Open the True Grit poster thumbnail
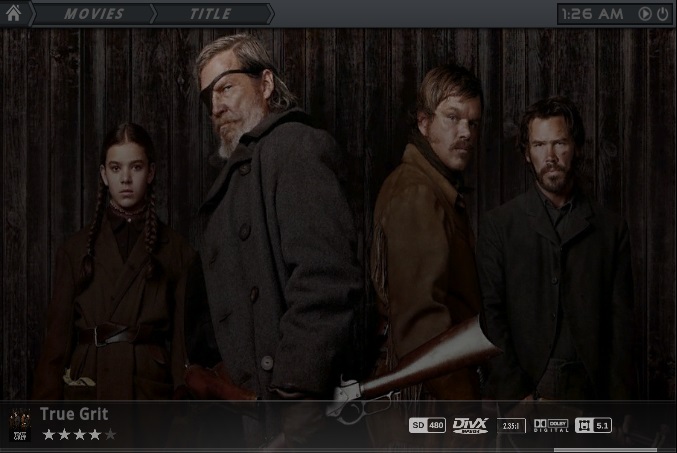The height and width of the screenshot is (453, 677). [x=20, y=425]
